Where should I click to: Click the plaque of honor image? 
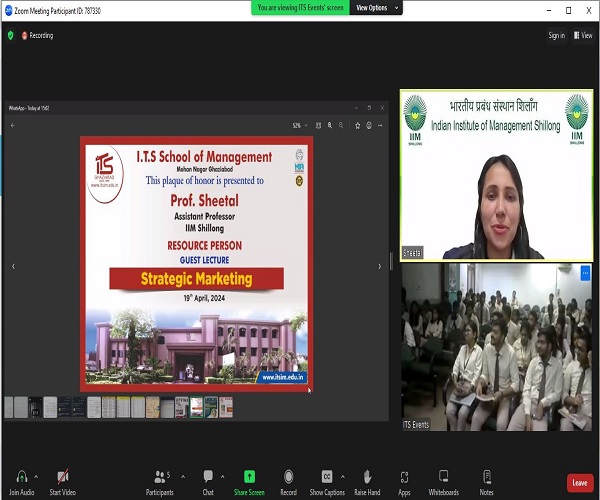point(197,264)
